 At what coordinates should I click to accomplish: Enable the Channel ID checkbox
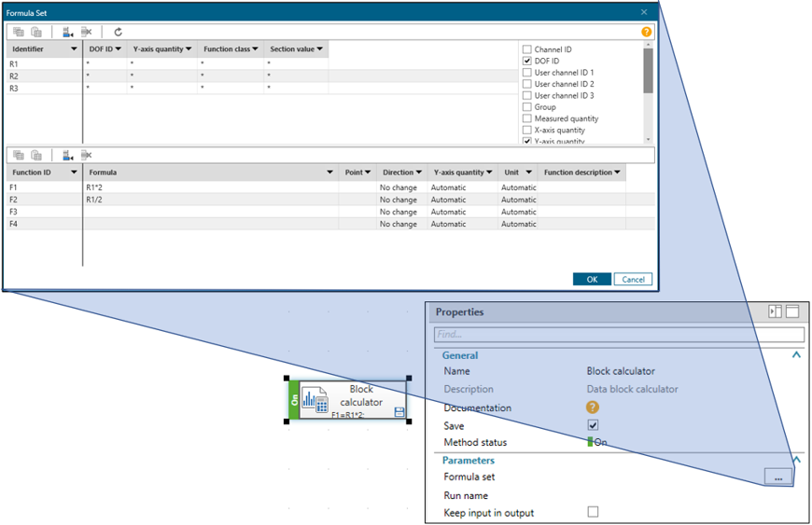(527, 49)
